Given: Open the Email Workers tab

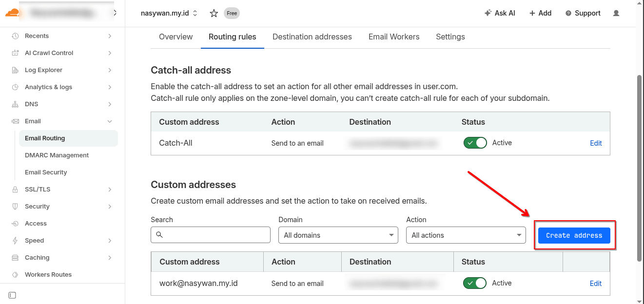Looking at the screenshot, I should [x=393, y=37].
